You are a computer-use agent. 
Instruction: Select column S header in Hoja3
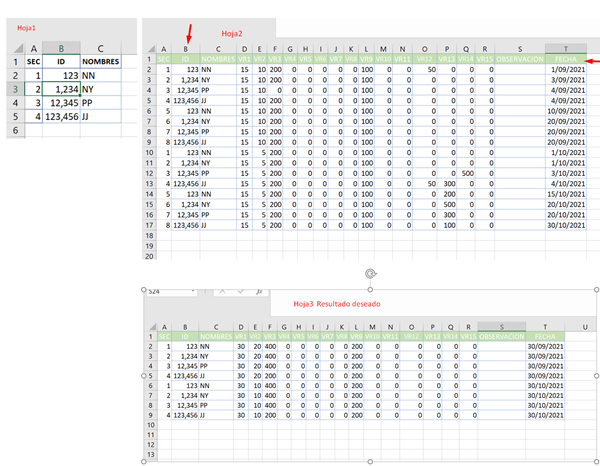click(x=502, y=327)
